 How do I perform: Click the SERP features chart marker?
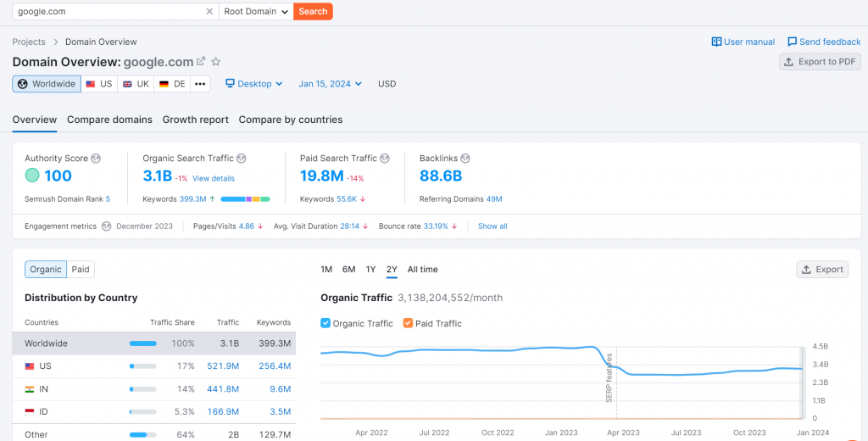(x=609, y=377)
